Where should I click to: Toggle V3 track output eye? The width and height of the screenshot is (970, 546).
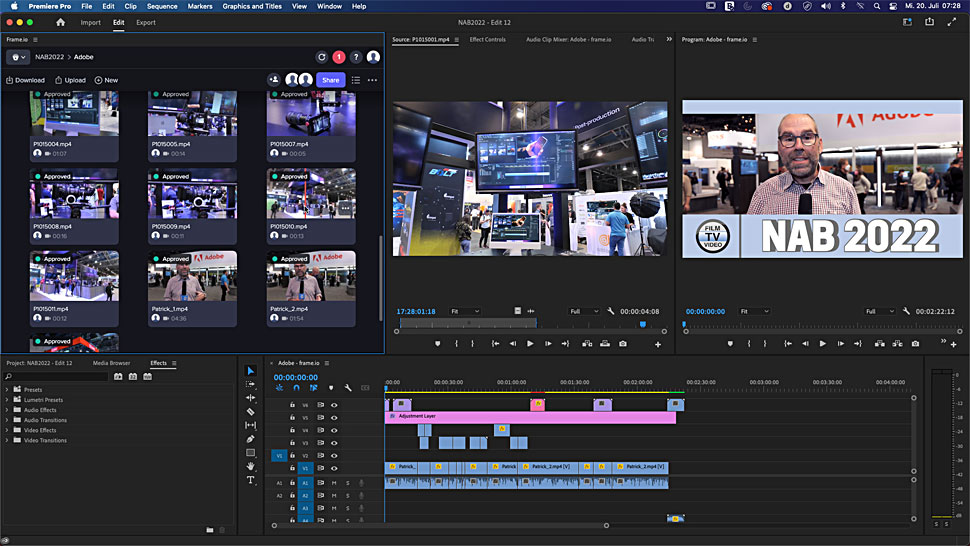[334, 443]
